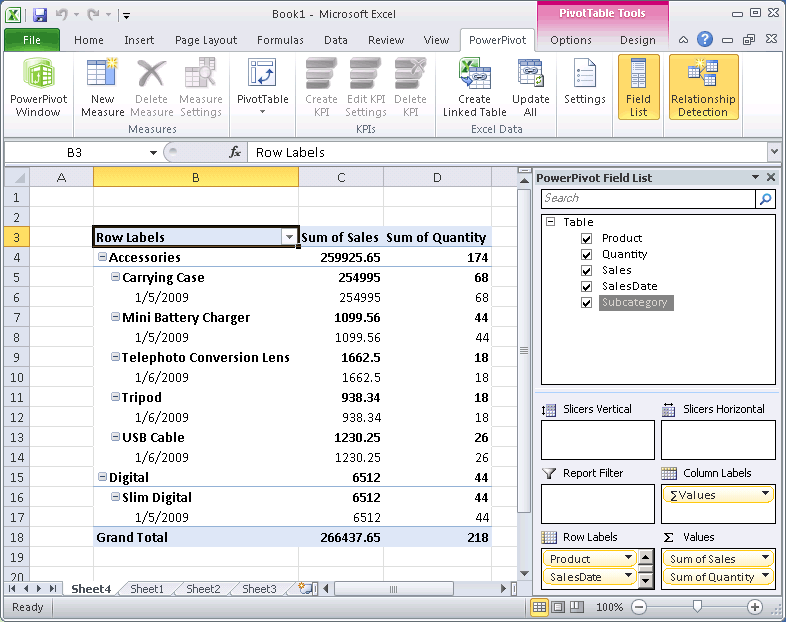Minimize the ribbon with caret icon
This screenshot has width=786, height=622.
tap(683, 40)
